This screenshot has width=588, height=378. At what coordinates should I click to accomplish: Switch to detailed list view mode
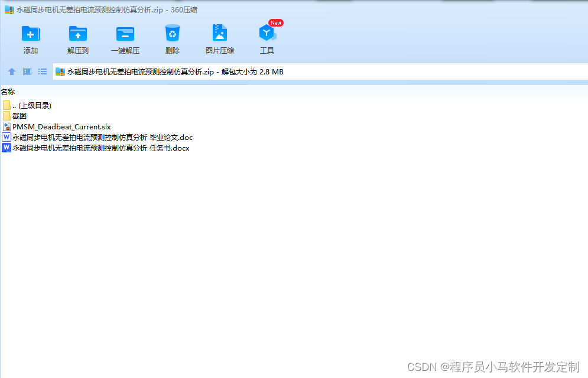(x=42, y=71)
